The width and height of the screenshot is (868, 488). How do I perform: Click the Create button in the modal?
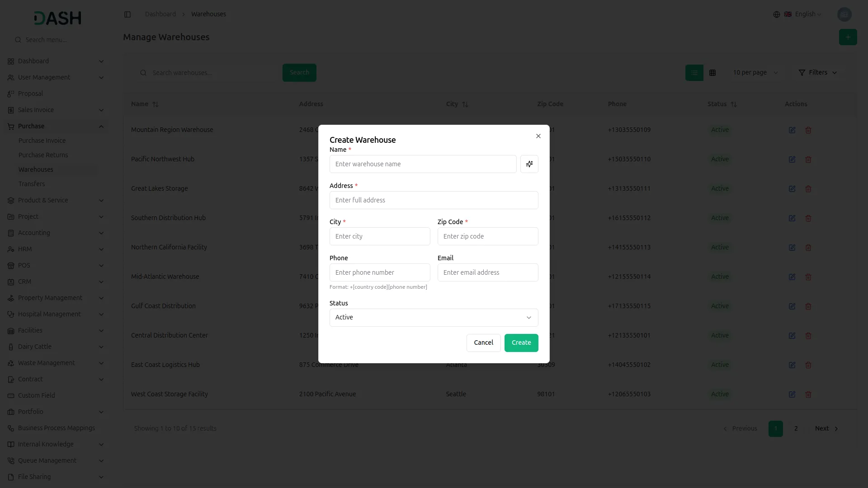[x=521, y=343]
